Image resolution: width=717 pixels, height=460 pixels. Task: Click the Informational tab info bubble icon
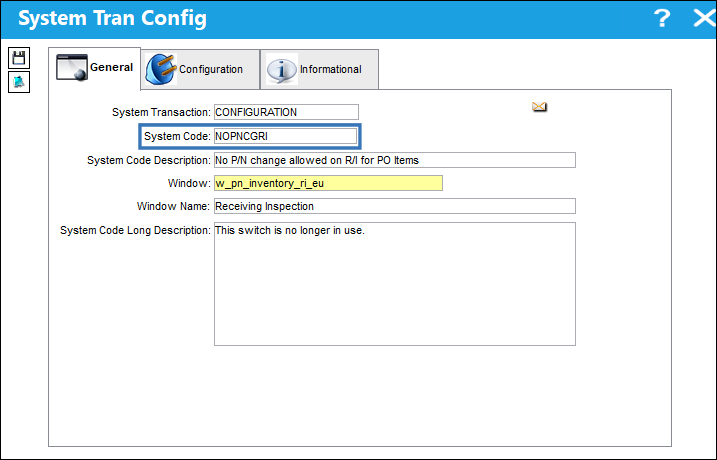(282, 70)
